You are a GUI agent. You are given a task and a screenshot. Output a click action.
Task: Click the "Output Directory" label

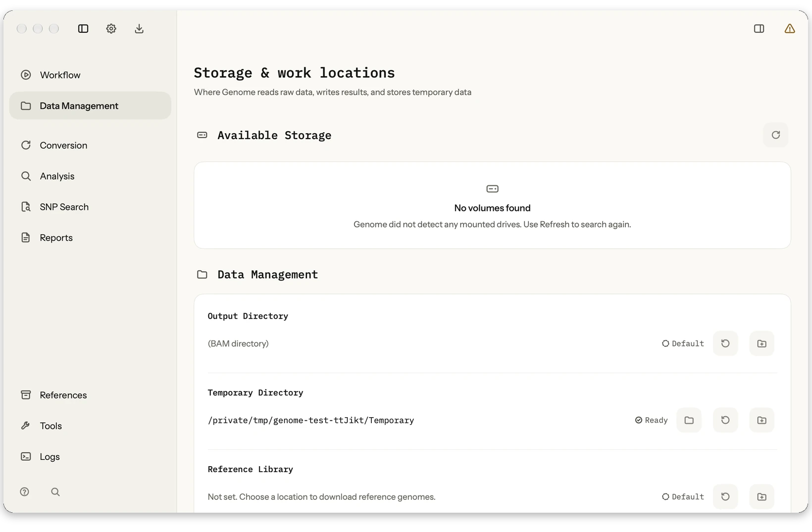pyautogui.click(x=248, y=316)
